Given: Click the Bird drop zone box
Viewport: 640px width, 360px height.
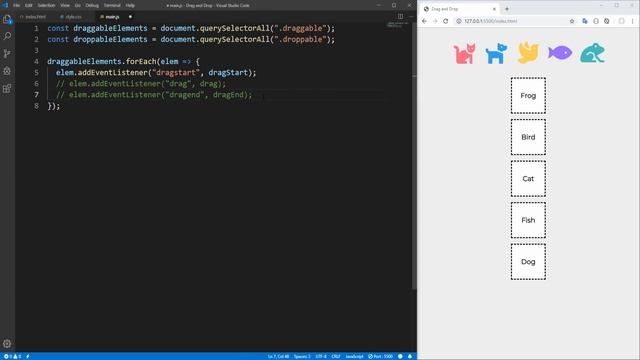Looking at the screenshot, I should pos(528,137).
